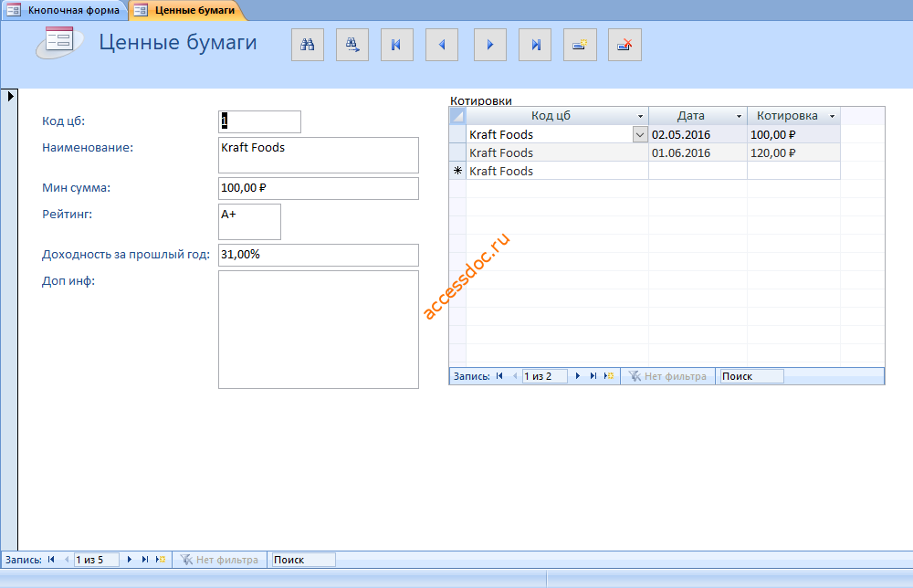
Task: Select the main form record selector arrow
Action: pyautogui.click(x=10, y=96)
